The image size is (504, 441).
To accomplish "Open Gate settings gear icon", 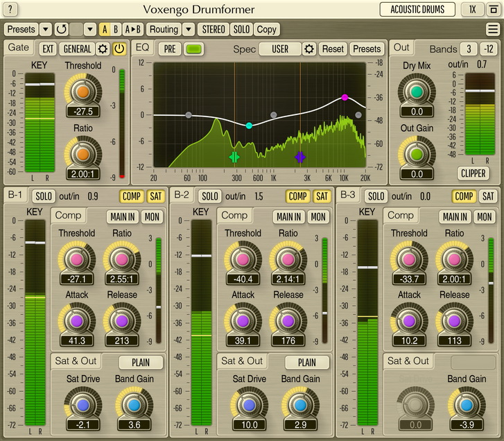I will (103, 49).
